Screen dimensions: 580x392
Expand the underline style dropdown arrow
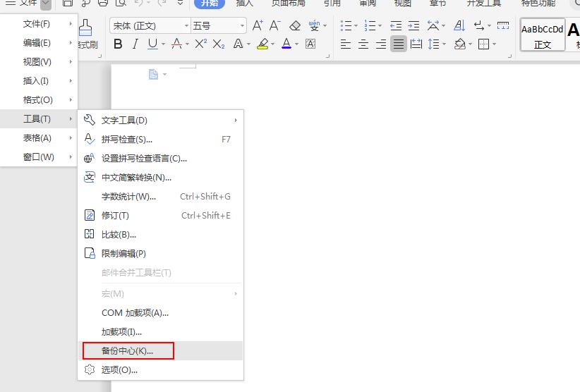[x=163, y=44]
